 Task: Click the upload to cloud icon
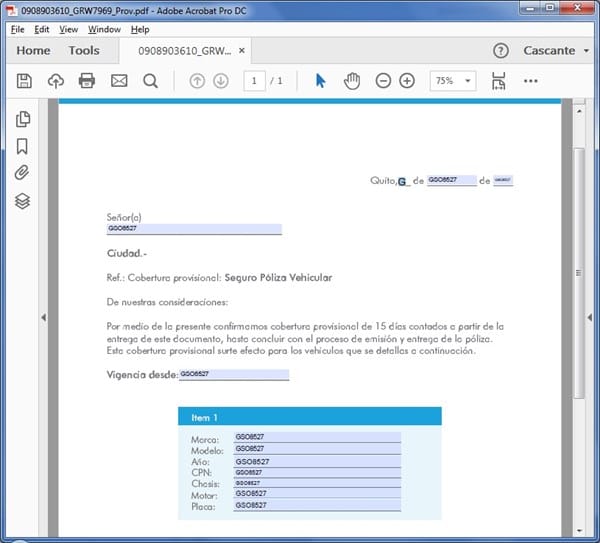click(55, 81)
